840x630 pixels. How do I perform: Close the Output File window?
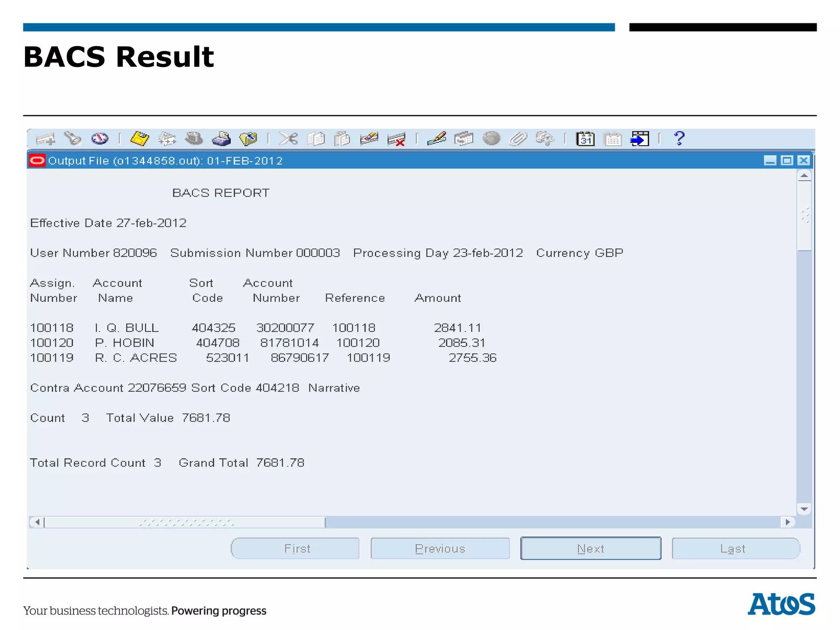(x=803, y=160)
